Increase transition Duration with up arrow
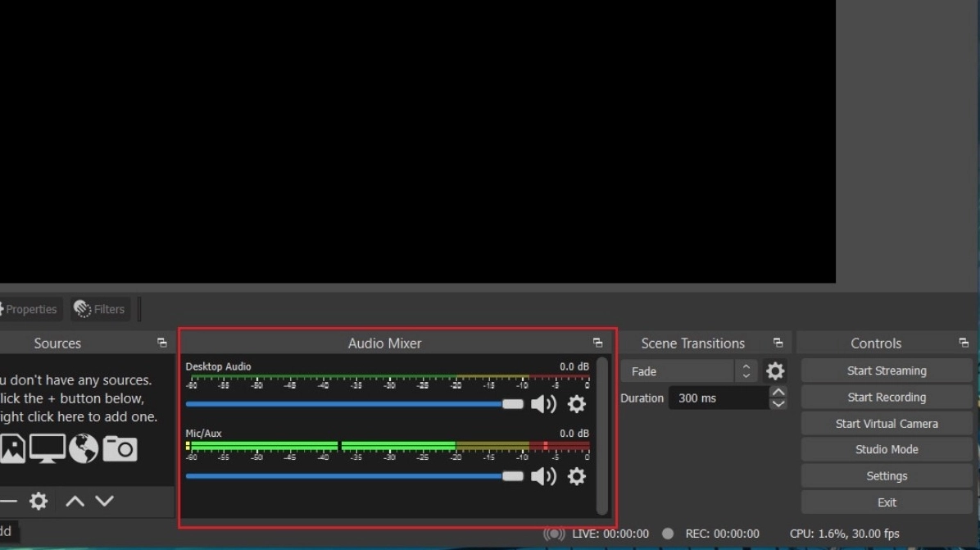 pyautogui.click(x=778, y=393)
